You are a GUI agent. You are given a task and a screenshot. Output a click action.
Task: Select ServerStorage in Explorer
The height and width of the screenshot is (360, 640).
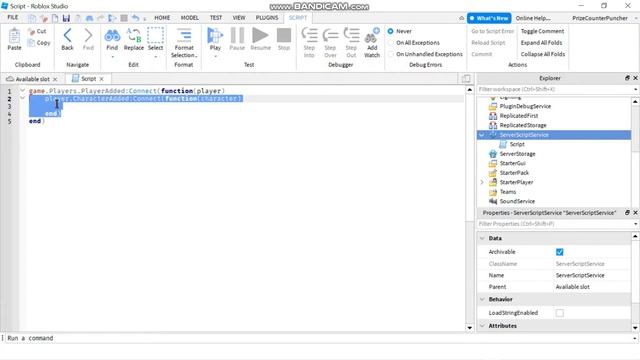pos(518,154)
